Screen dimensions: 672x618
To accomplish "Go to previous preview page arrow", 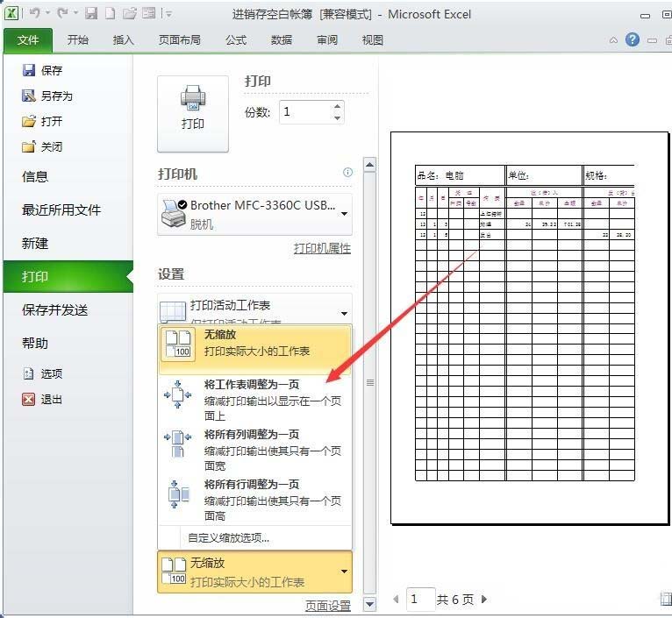I will (x=396, y=599).
